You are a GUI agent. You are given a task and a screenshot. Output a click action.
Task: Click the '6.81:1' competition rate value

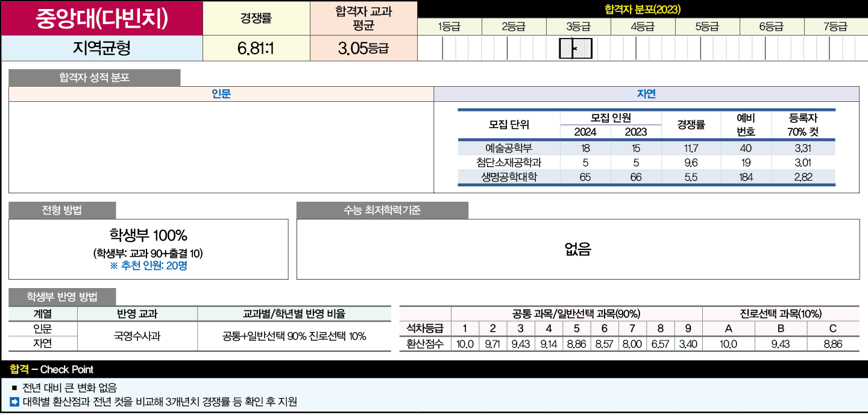pyautogui.click(x=256, y=49)
